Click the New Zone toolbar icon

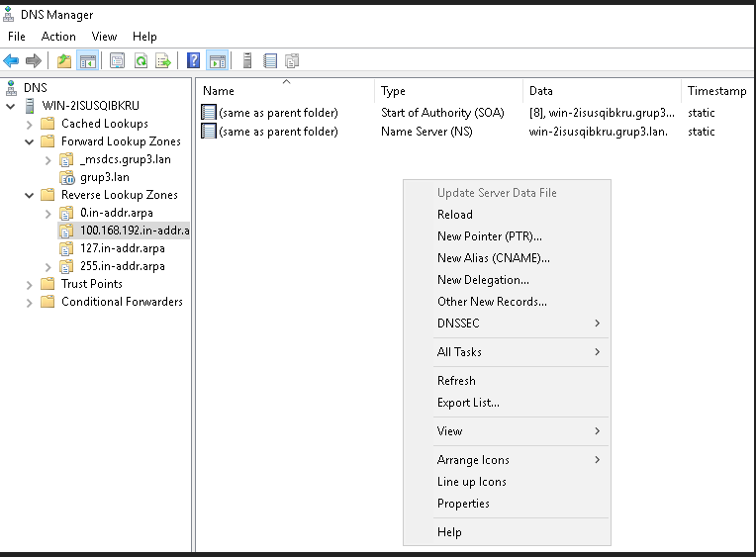click(x=292, y=60)
